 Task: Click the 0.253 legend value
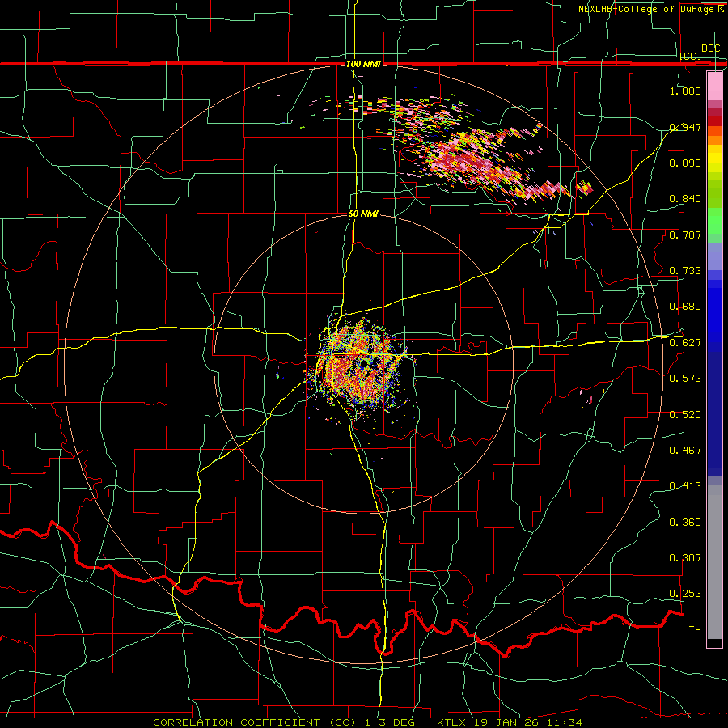pyautogui.click(x=685, y=594)
